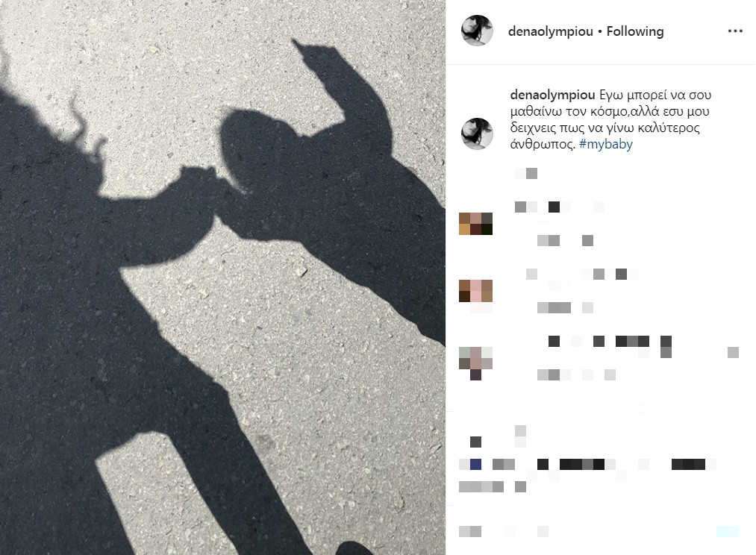Open the bold denaolympiou name in caption
Image resolution: width=756 pixels, height=555 pixels.
point(552,95)
